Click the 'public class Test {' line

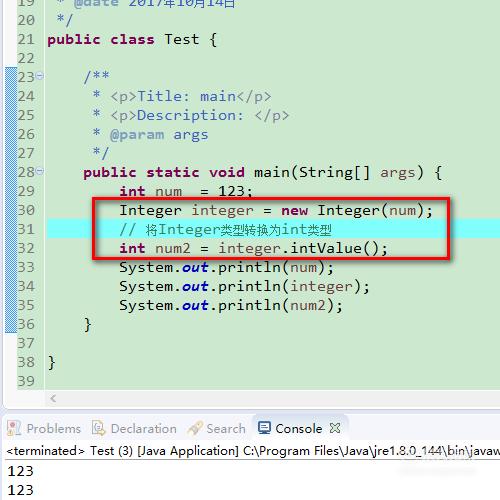[132, 40]
